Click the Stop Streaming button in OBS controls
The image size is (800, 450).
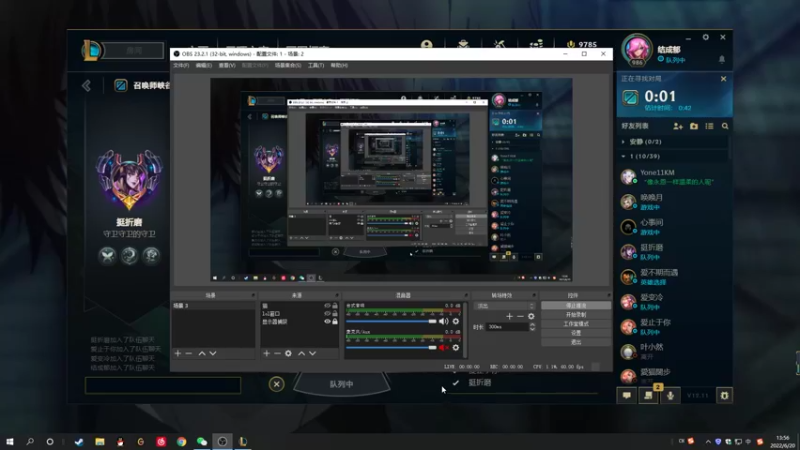click(576, 306)
